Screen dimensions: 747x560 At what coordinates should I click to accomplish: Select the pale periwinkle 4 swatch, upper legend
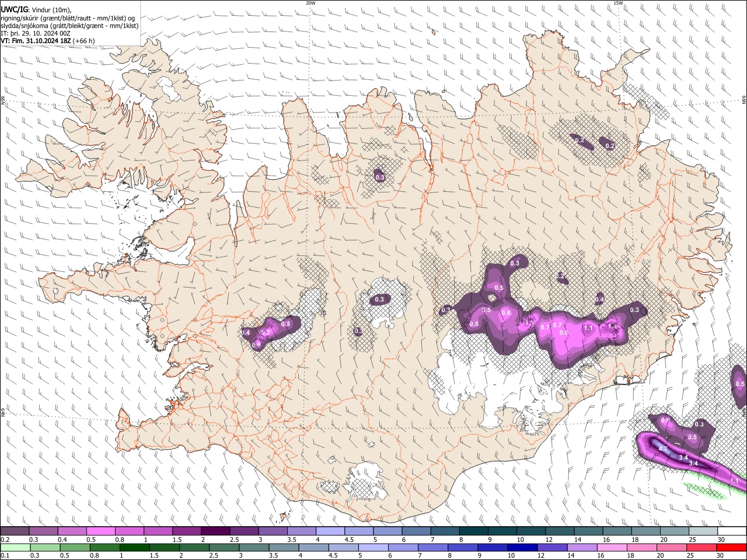pos(330,531)
